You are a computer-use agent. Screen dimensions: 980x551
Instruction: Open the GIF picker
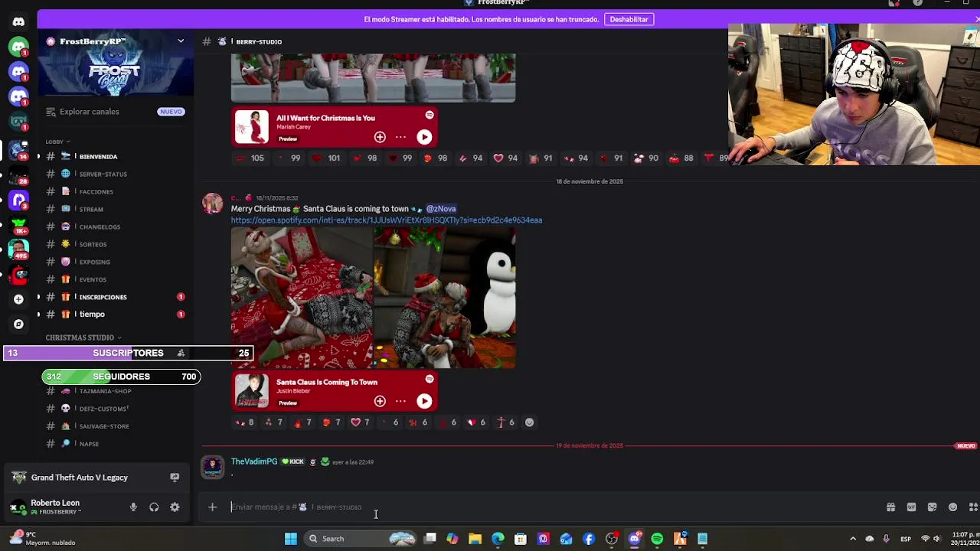[x=911, y=507]
